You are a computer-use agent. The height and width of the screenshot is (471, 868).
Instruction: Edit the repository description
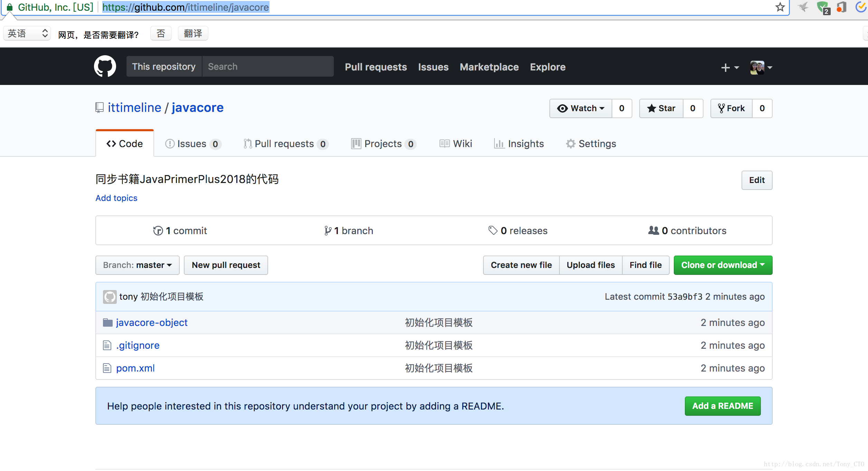[x=757, y=180]
